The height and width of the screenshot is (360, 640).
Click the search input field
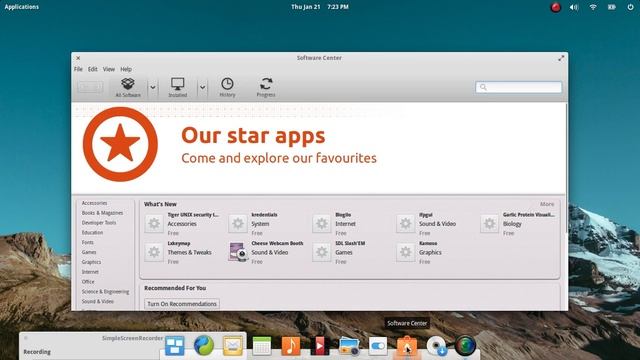pos(518,87)
